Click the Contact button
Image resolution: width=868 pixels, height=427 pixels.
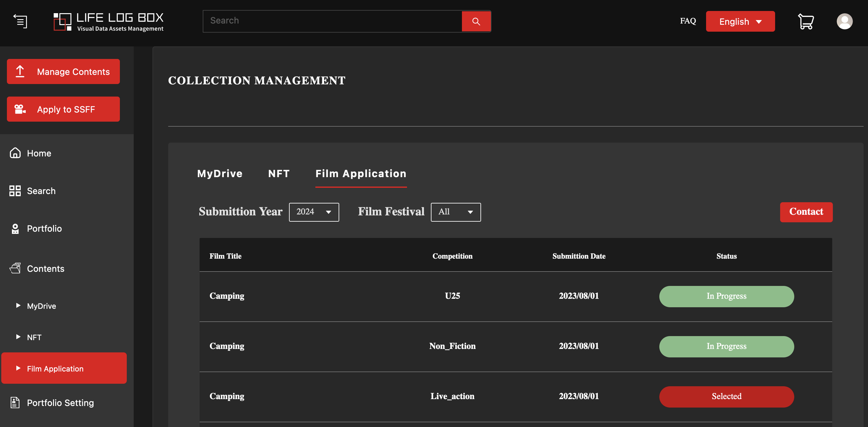(806, 212)
